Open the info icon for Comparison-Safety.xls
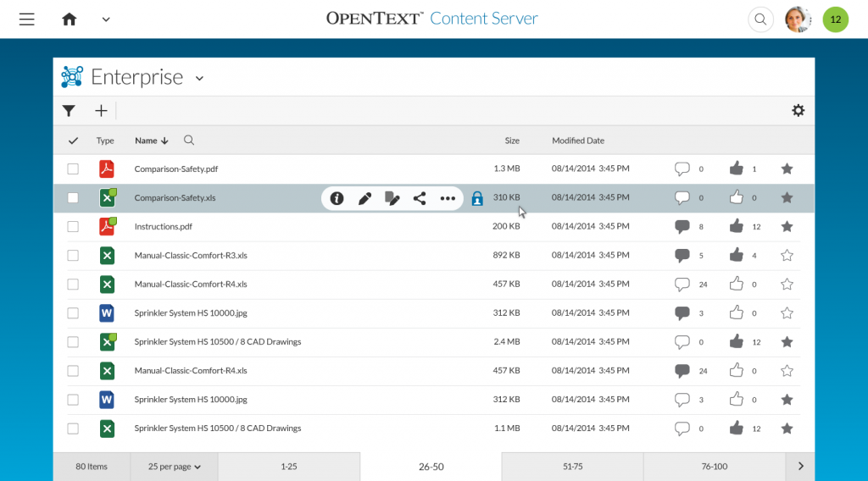Viewport: 868px width, 481px height. click(x=337, y=198)
